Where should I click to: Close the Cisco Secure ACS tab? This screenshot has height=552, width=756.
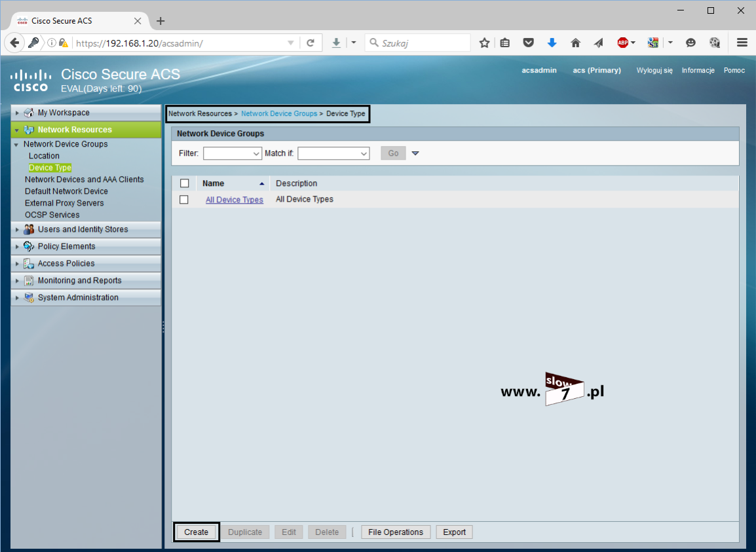coord(138,21)
